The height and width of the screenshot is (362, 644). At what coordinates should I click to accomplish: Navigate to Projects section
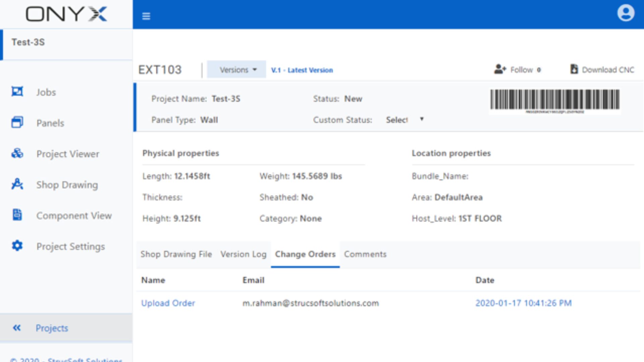[51, 328]
